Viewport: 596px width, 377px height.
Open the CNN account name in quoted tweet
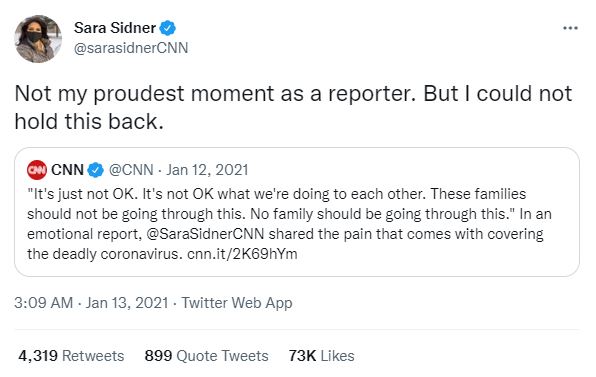[67, 170]
